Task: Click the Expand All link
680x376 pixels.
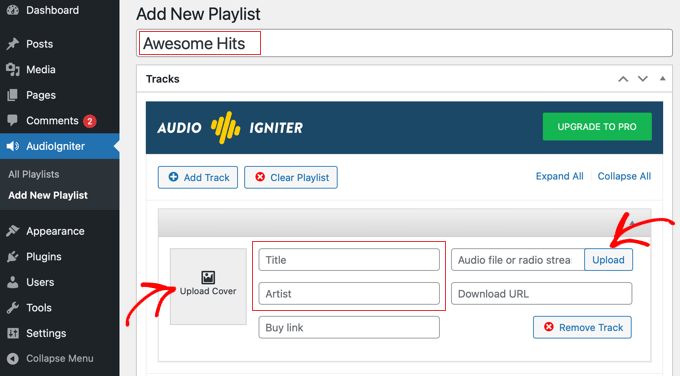Action: 559,176
